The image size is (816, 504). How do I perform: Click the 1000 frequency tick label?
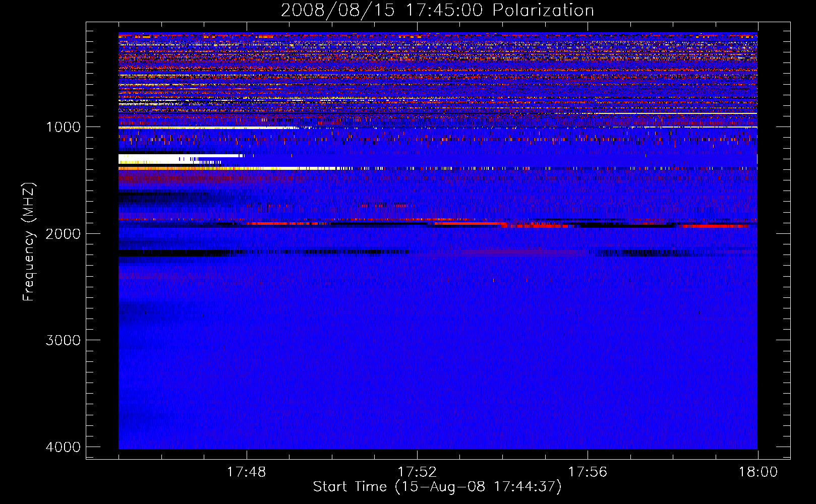63,127
